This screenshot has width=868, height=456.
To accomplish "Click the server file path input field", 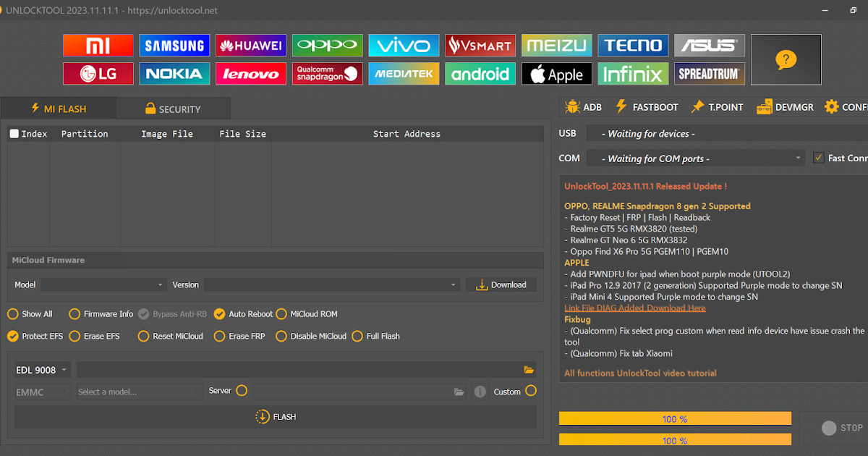I will pos(352,392).
